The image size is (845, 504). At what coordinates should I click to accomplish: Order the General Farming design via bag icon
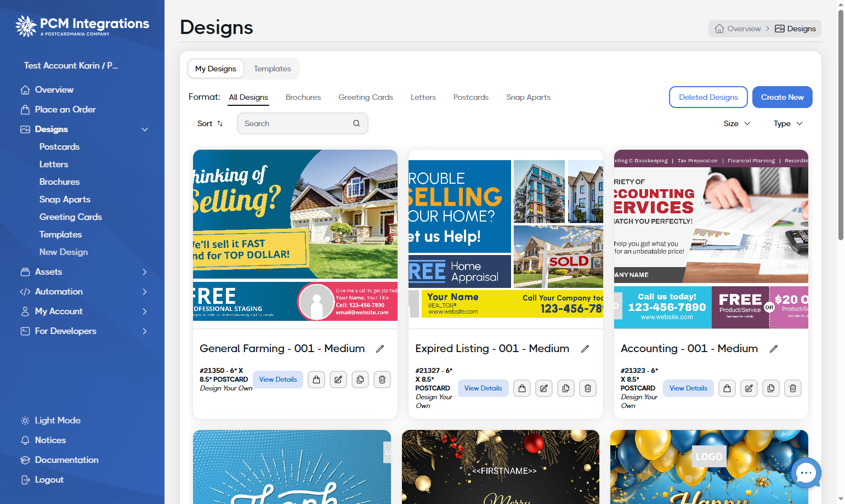(316, 380)
